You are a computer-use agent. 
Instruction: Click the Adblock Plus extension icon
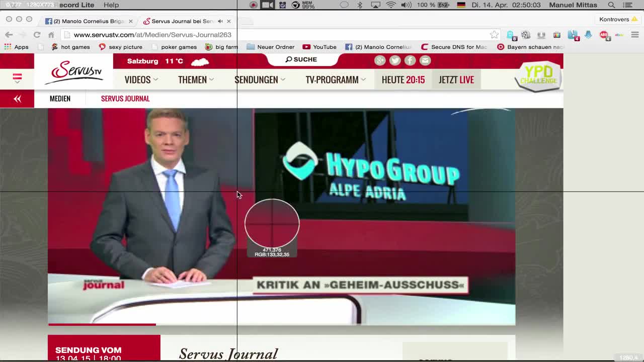[604, 35]
